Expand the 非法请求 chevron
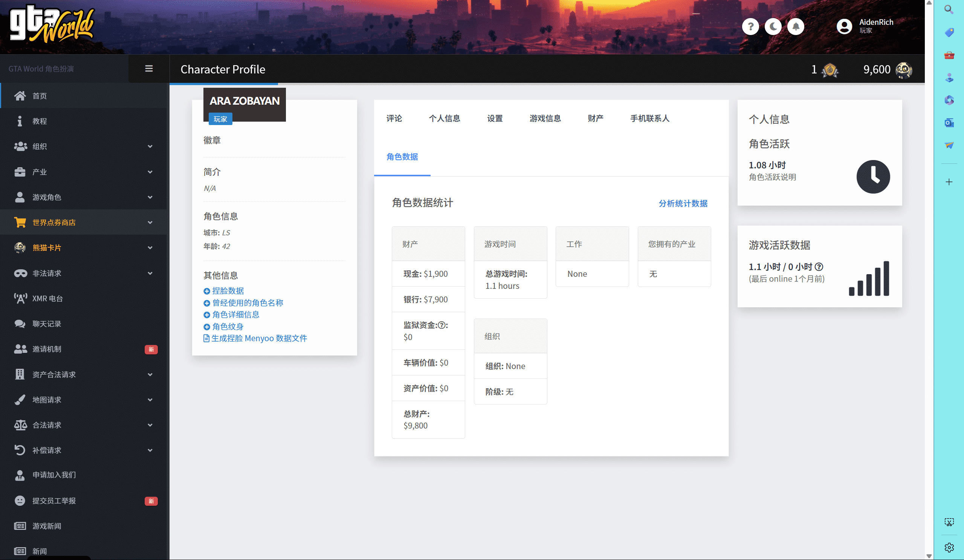This screenshot has height=560, width=964. click(x=150, y=273)
